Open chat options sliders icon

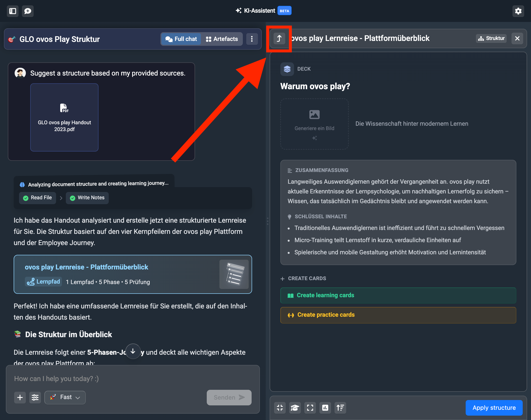click(35, 397)
